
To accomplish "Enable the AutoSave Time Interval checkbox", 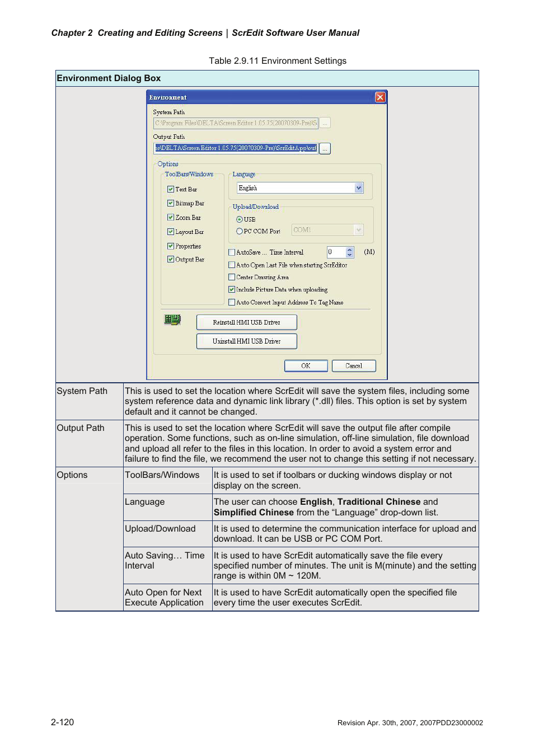I will pos(232,252).
